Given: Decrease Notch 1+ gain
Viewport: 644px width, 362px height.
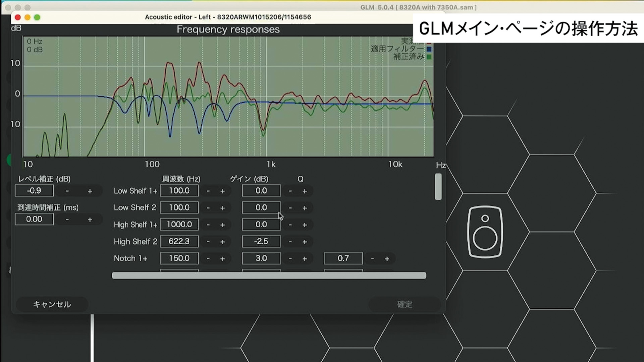Looking at the screenshot, I should 290,259.
